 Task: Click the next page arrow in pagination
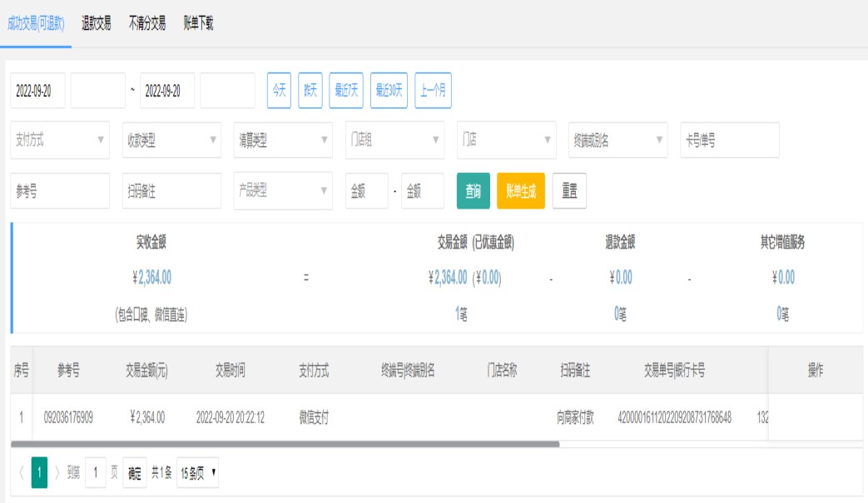tap(57, 473)
